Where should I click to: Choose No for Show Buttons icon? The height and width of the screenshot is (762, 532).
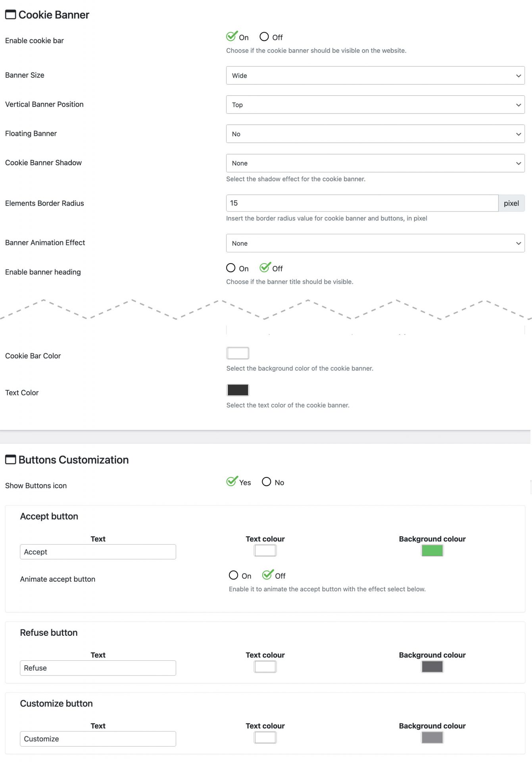pos(267,482)
